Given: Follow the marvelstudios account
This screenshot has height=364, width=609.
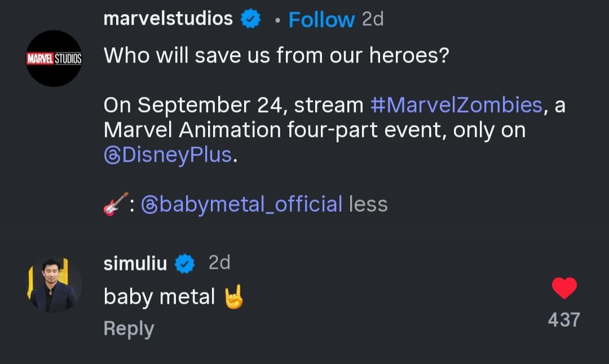Looking at the screenshot, I should pos(321,20).
